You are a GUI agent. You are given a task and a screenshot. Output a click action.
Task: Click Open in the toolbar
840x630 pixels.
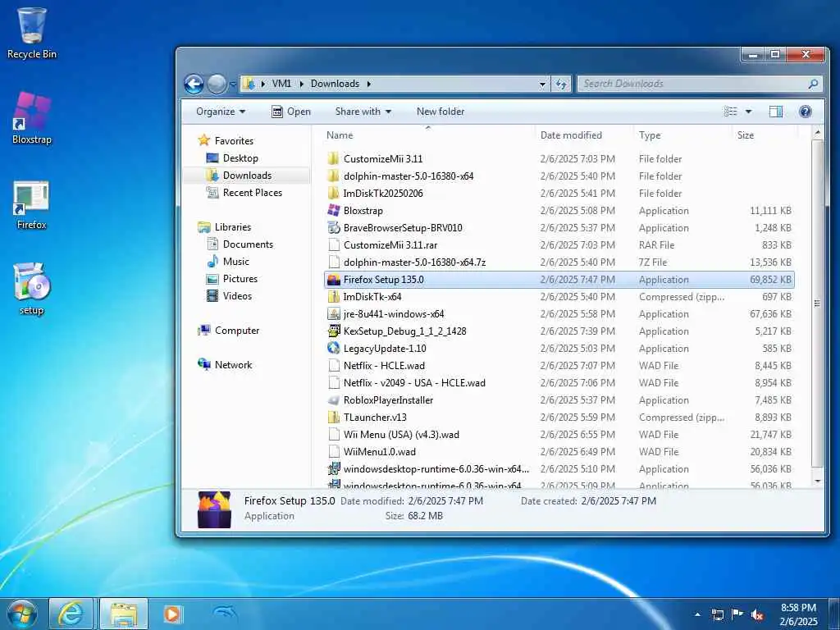pyautogui.click(x=291, y=112)
